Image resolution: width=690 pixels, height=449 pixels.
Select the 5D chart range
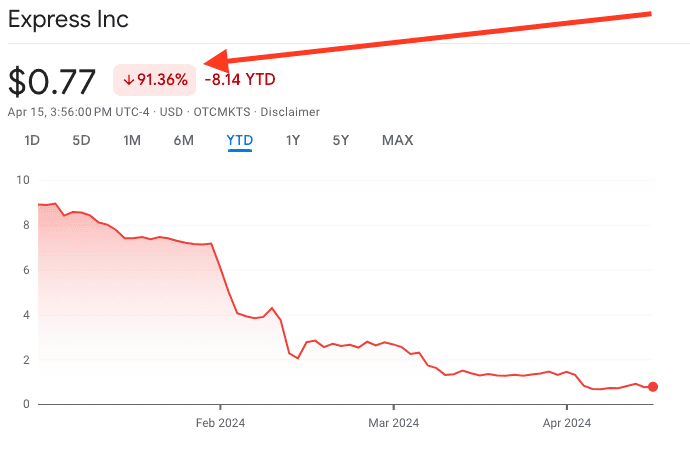(81, 140)
